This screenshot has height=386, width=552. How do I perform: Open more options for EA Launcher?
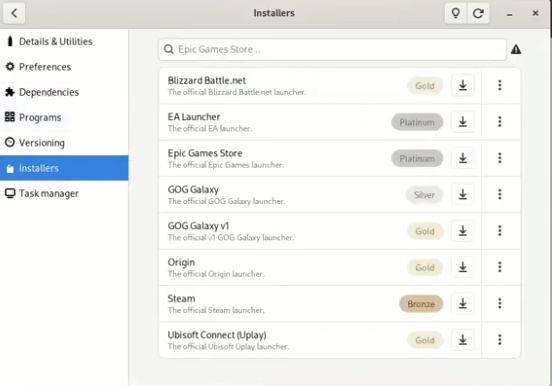500,122
